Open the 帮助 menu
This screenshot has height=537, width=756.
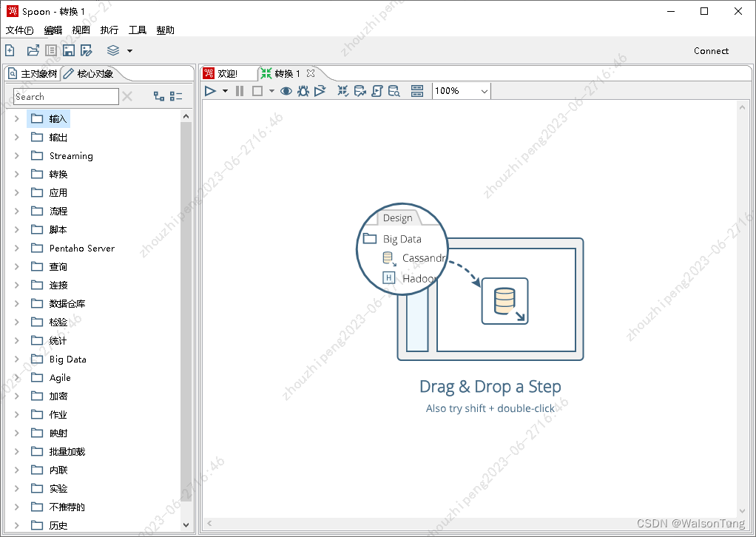(166, 30)
